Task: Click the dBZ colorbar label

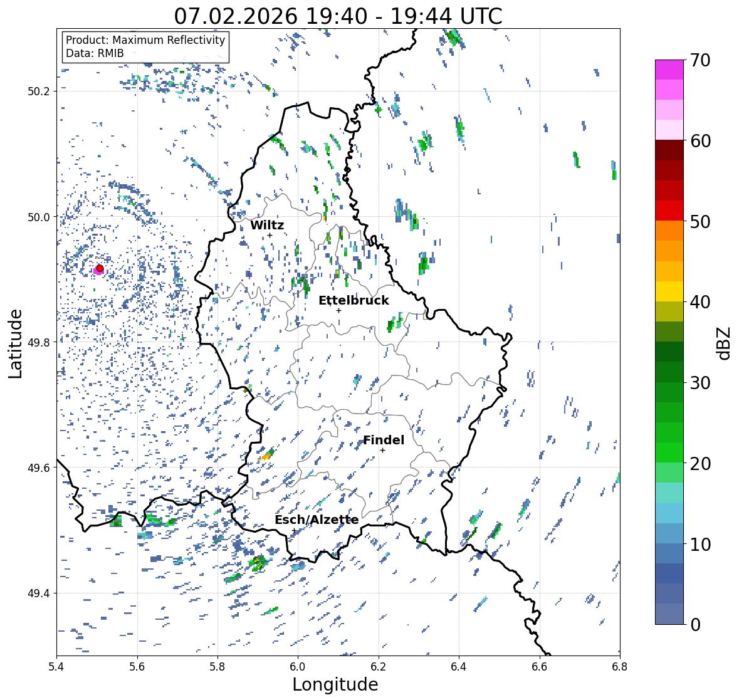Action: pyautogui.click(x=725, y=343)
